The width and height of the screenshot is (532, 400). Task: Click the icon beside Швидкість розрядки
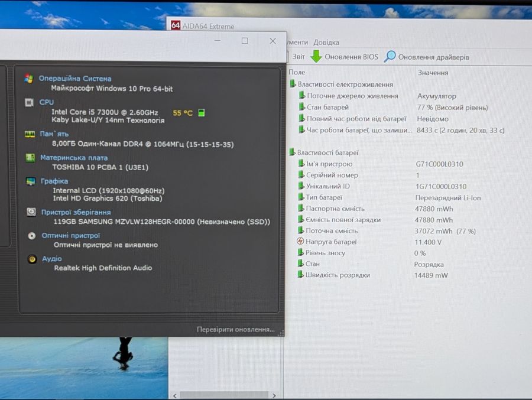[301, 275]
